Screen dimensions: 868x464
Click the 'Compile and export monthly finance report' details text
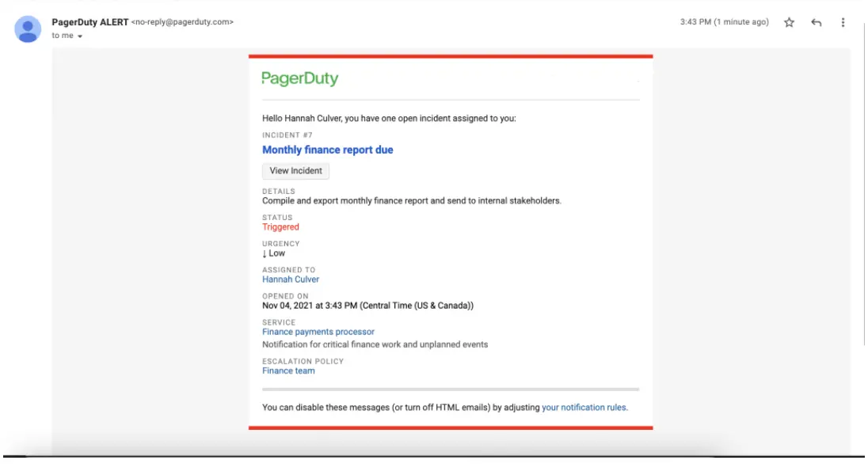[x=412, y=200]
